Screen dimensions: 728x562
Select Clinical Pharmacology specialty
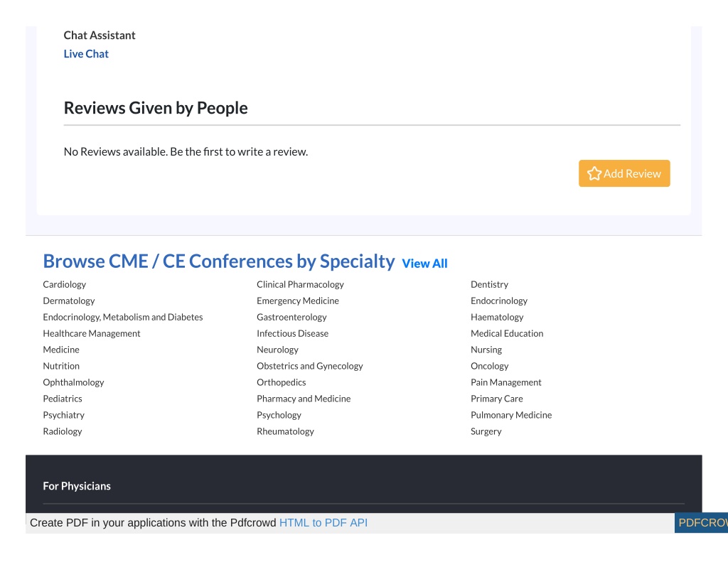tap(301, 284)
